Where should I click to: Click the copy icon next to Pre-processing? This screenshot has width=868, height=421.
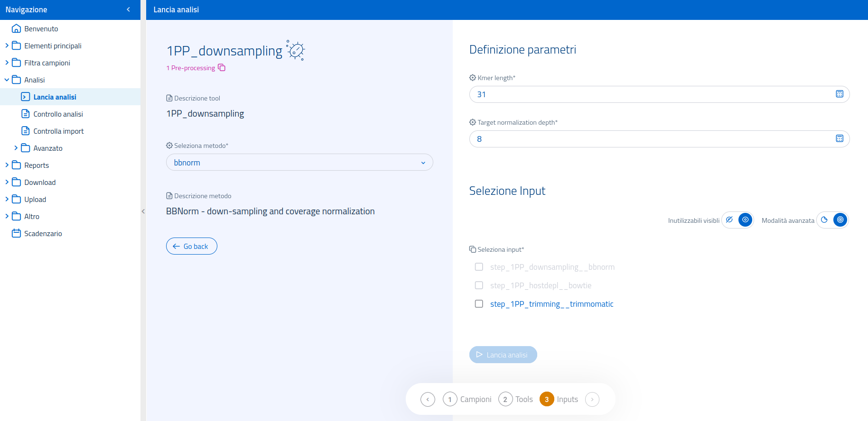[x=222, y=68]
